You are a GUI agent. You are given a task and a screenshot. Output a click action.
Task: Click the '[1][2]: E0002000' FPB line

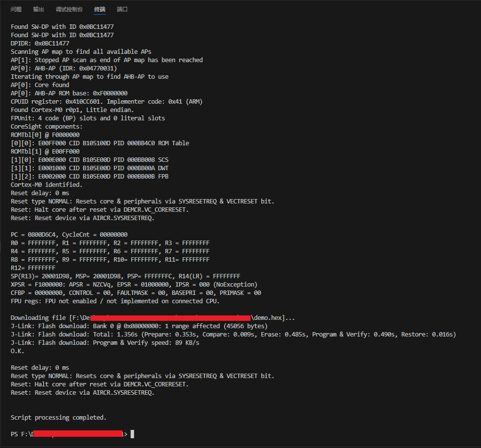click(90, 176)
